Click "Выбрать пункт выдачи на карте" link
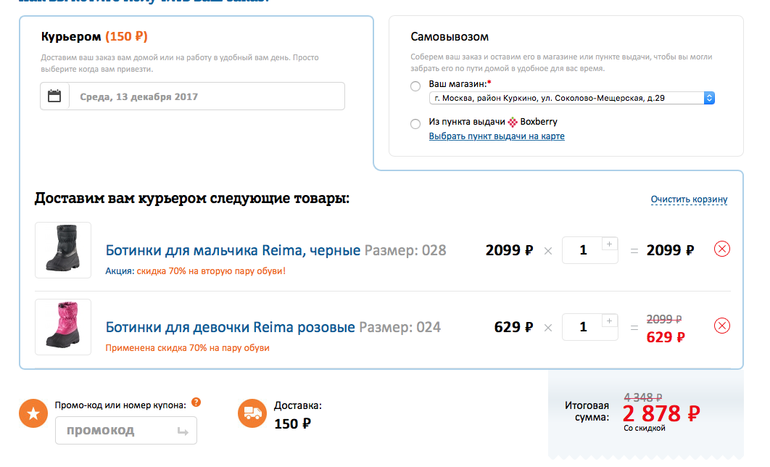Screen dimensions: 770x467 point(496,136)
